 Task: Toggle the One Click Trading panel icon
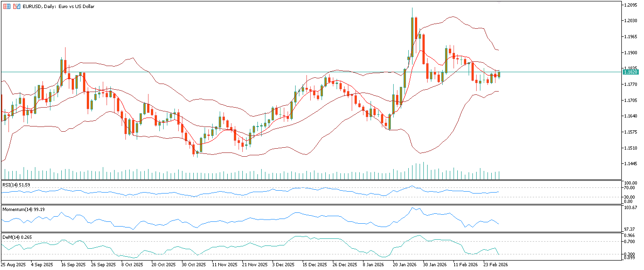point(17,7)
